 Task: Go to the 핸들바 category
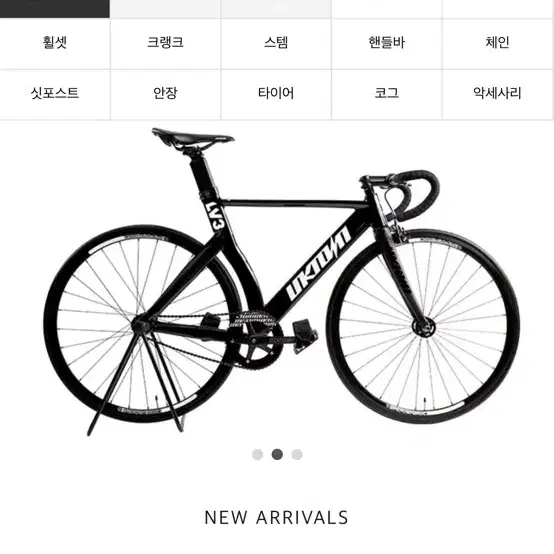click(x=387, y=44)
